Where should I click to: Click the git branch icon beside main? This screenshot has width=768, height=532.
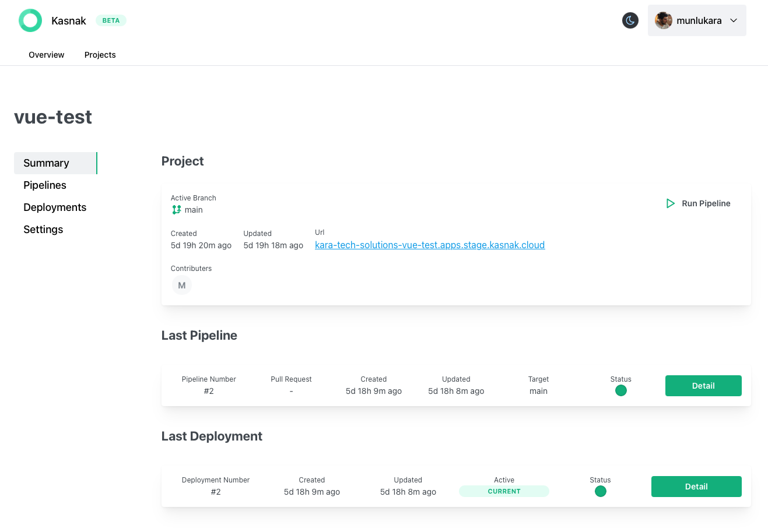[x=176, y=210]
